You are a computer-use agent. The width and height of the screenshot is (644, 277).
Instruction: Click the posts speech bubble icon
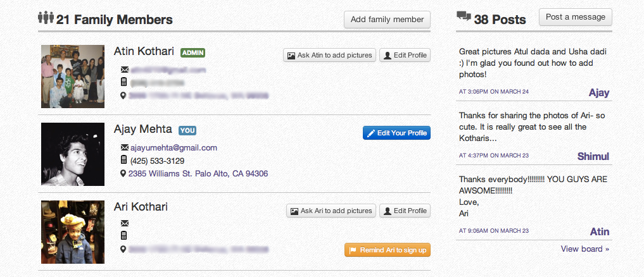click(x=464, y=17)
